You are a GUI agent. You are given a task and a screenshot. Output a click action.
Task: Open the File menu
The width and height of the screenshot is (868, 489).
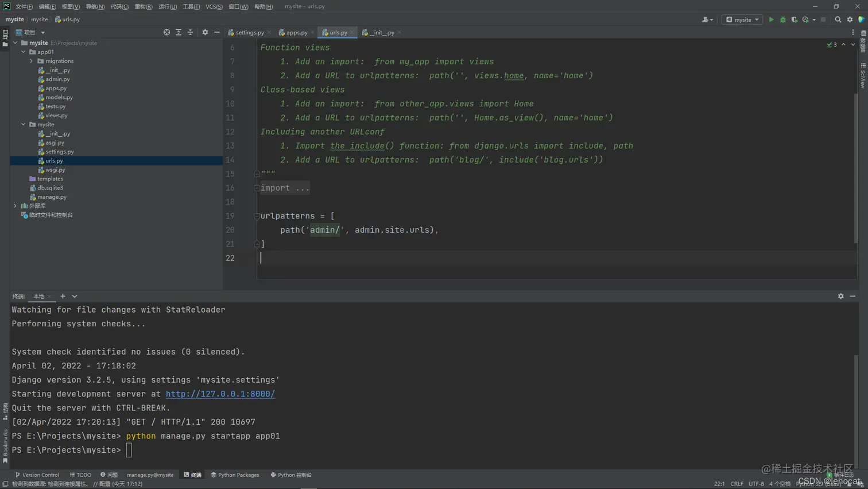click(x=24, y=6)
